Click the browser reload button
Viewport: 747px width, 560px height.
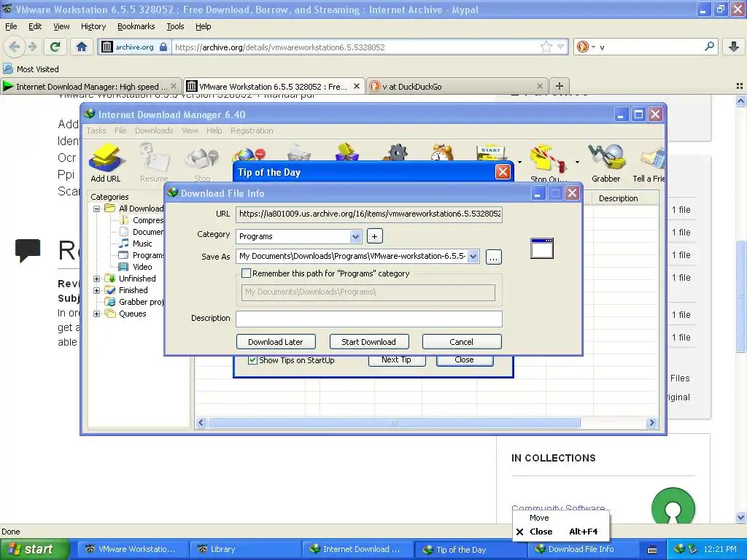[55, 47]
